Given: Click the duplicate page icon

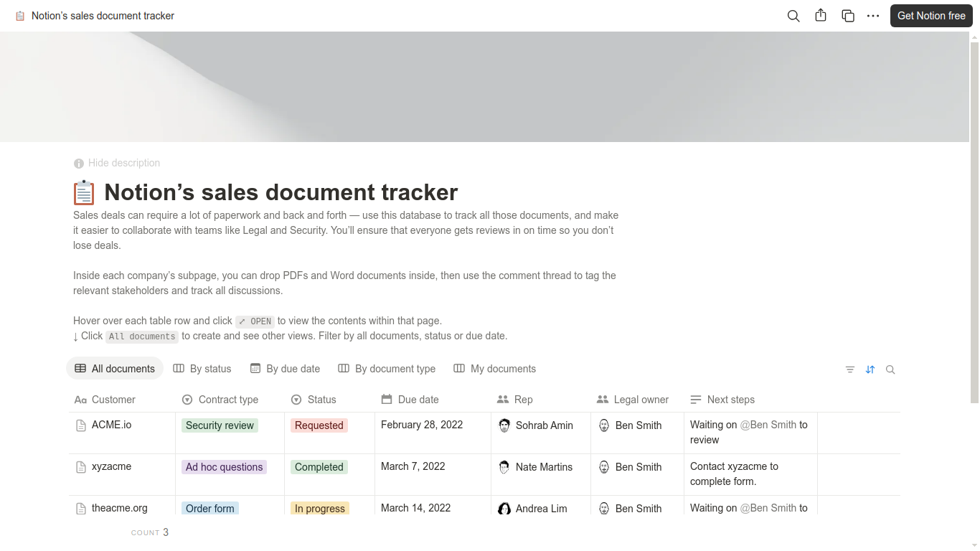Looking at the screenshot, I should coord(848,16).
